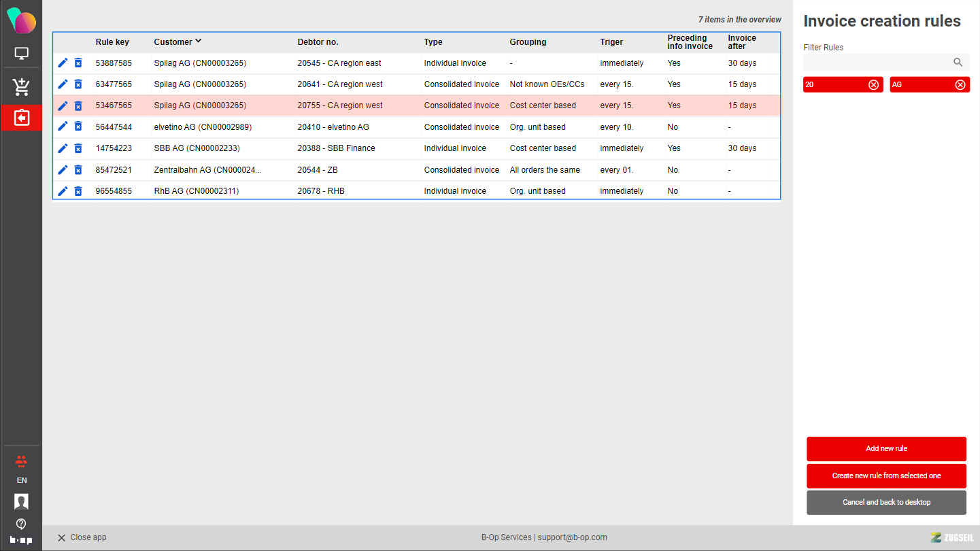The width and height of the screenshot is (980, 551).
Task: Switch language via EN selector
Action: pos(21,480)
